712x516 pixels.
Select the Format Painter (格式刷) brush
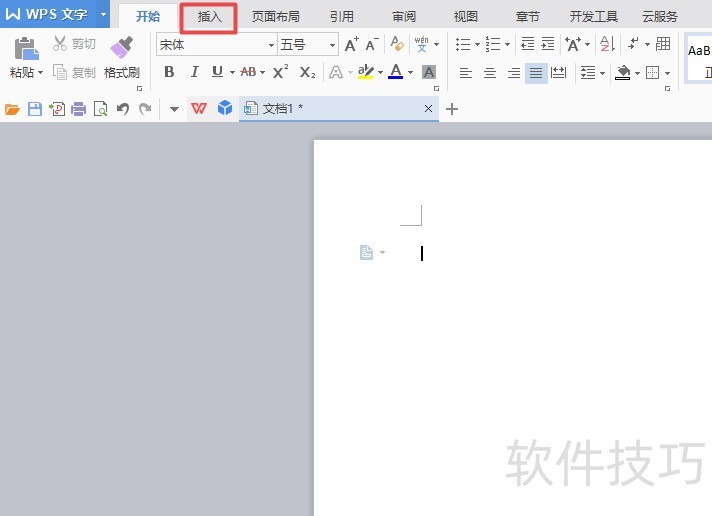point(121,58)
